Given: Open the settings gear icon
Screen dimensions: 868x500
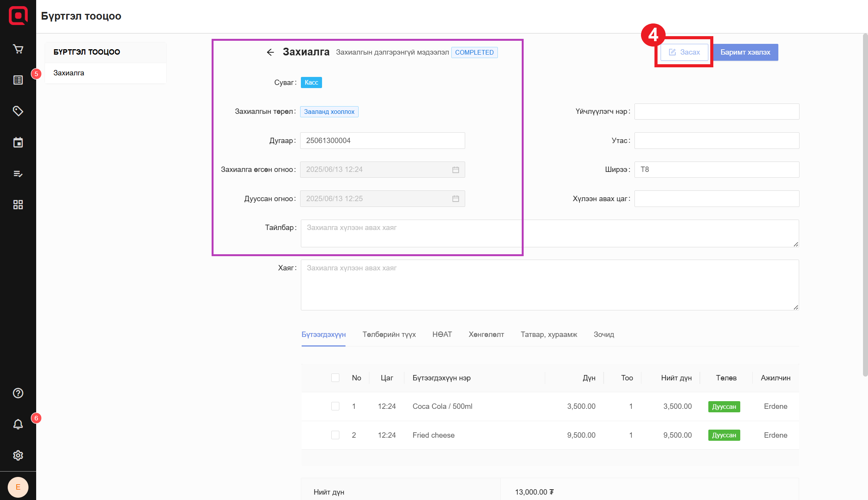Looking at the screenshot, I should [18, 455].
